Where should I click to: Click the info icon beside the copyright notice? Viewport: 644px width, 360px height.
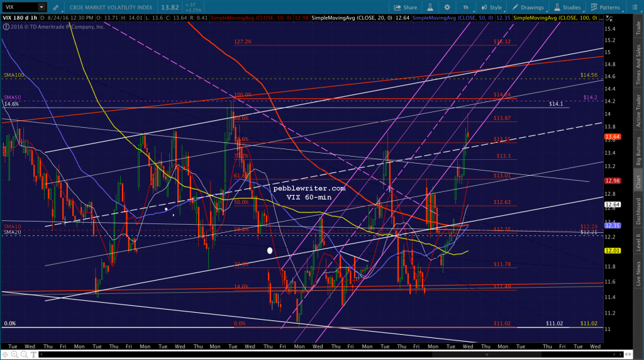tap(6, 26)
